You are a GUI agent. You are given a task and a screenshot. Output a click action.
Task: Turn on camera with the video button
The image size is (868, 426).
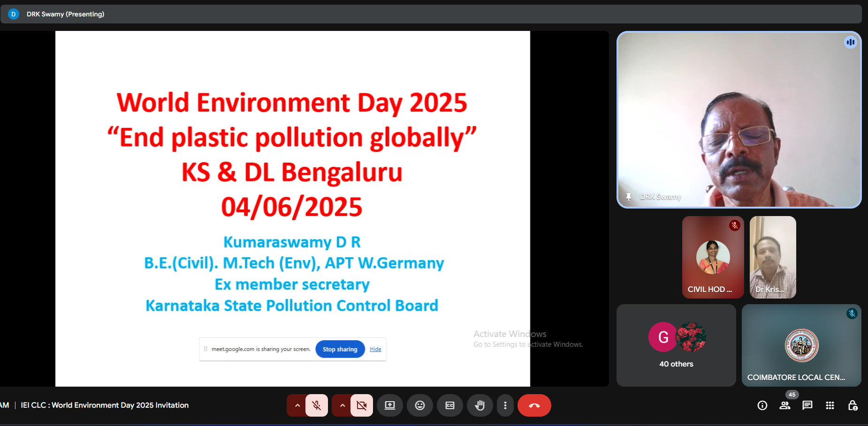click(x=362, y=405)
